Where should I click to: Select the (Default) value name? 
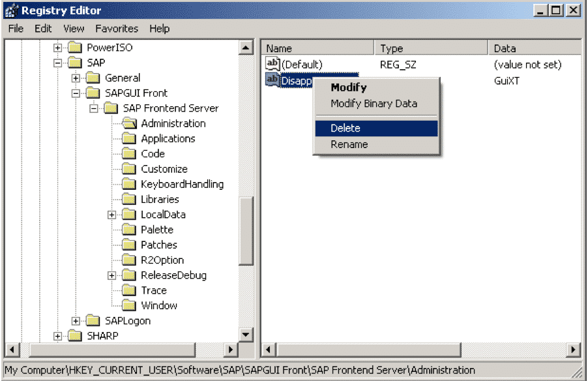(302, 65)
